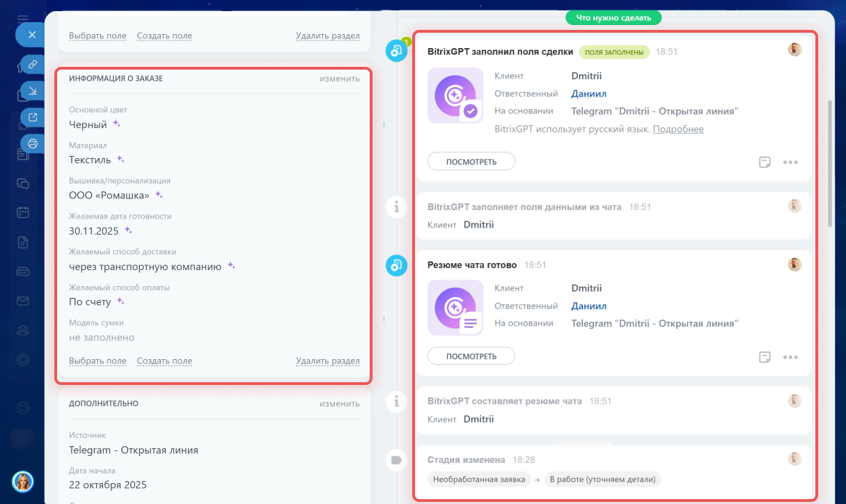Open three-dots menu in 'BitrixGPT заполнил поля сделки' card
The image size is (846, 504).
pos(790,162)
